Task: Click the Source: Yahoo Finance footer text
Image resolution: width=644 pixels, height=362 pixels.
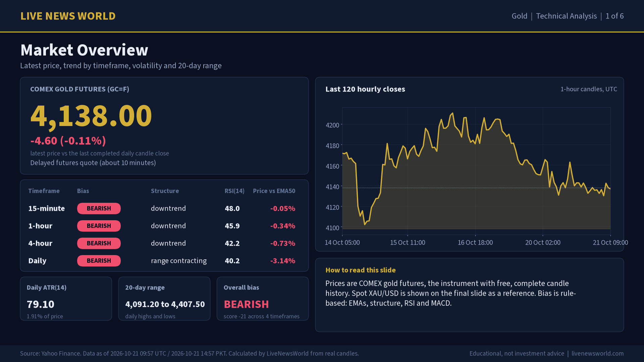Action: coord(190,354)
